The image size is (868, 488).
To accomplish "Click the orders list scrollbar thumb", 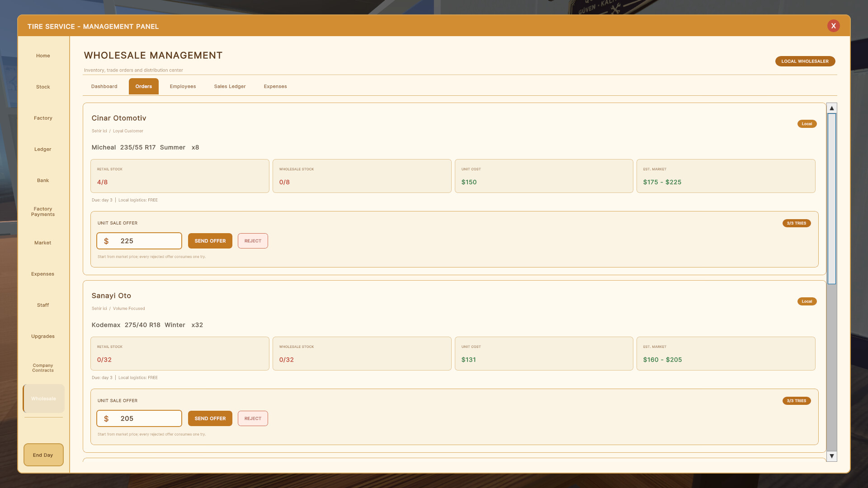I will pyautogui.click(x=831, y=199).
